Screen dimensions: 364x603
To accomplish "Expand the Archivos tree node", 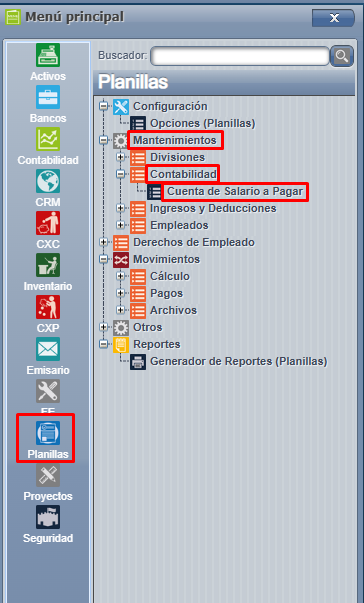I will [120, 310].
